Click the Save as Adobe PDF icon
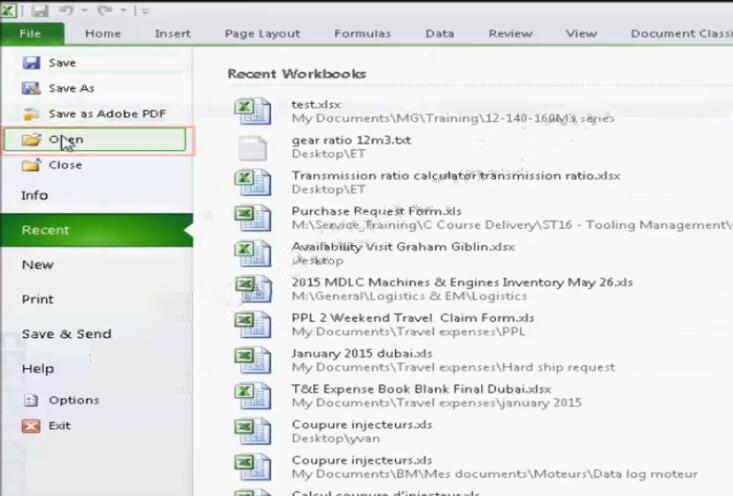Viewport: 733px width, 496px height. point(31,114)
